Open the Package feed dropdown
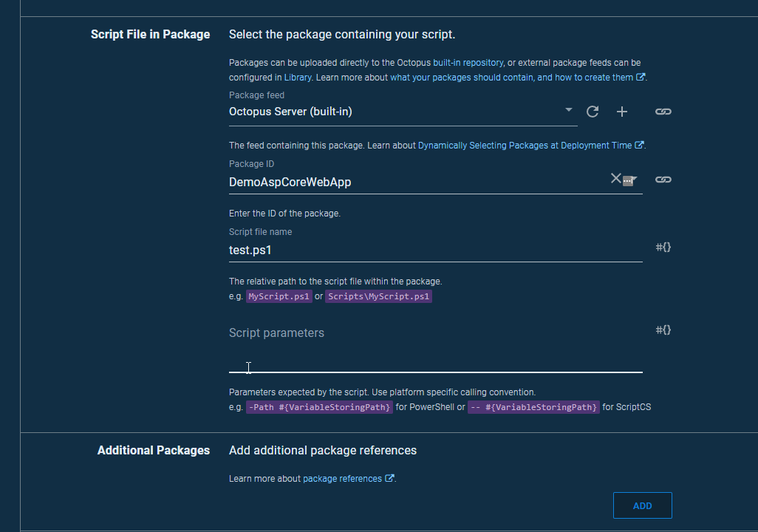Image resolution: width=758 pixels, height=532 pixels. [568, 109]
